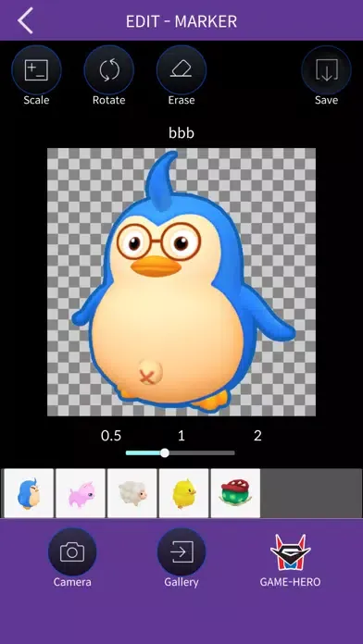The height and width of the screenshot is (644, 363).
Task: Select the Erase tool icon
Action: click(x=181, y=69)
